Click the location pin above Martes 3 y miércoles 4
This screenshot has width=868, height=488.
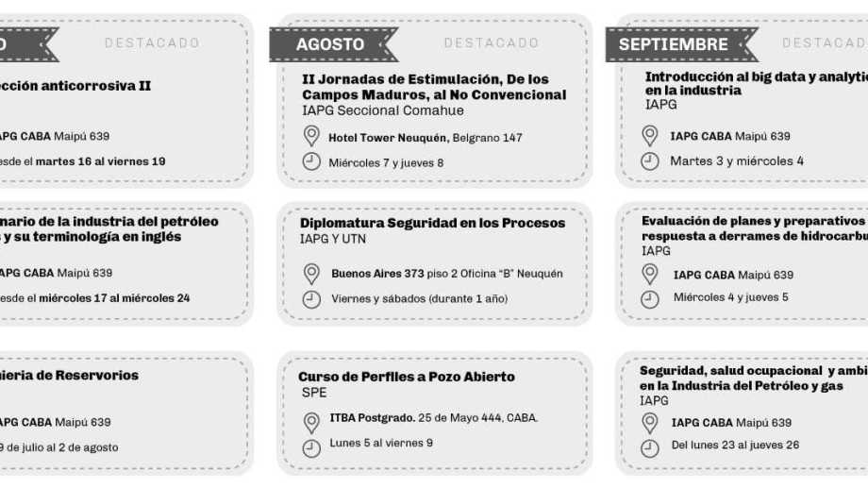[650, 136]
